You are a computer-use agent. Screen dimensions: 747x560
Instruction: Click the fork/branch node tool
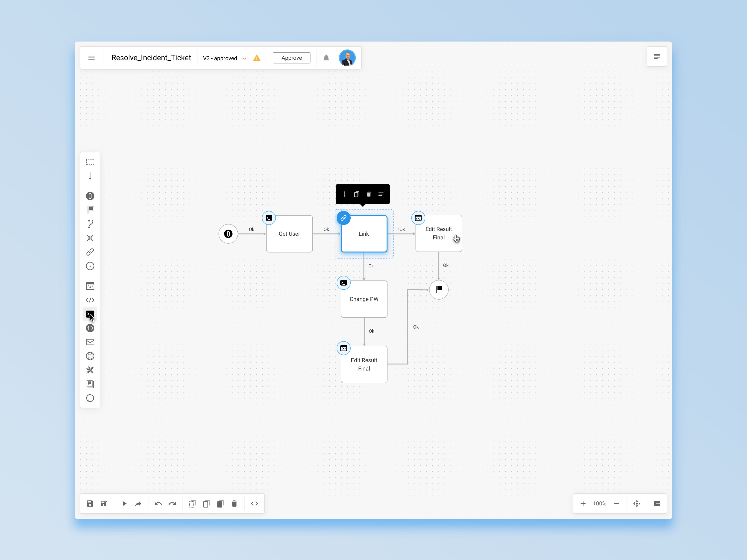point(90,224)
